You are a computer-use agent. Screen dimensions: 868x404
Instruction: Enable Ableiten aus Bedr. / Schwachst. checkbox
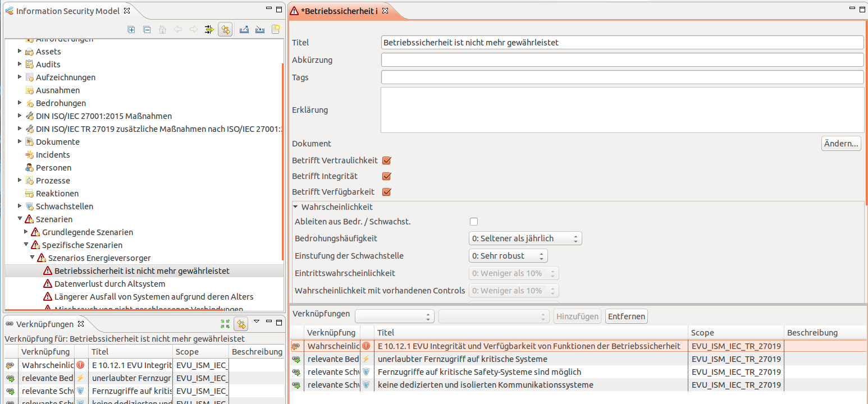[474, 222]
